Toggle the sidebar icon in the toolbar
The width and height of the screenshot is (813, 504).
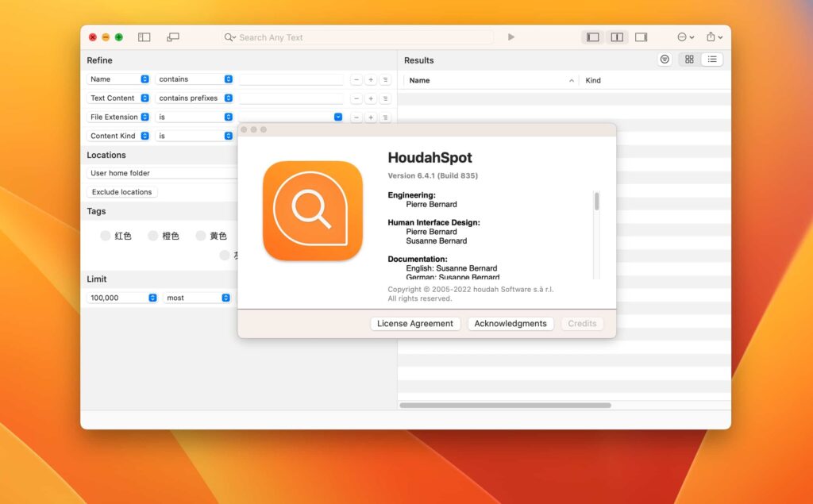144,37
